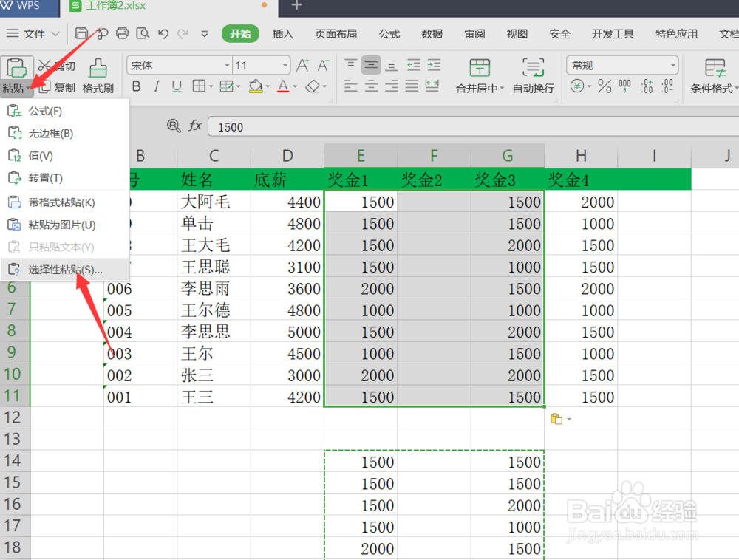Screen dimensions: 739x560
Task: Undo the last action
Action: 163,33
